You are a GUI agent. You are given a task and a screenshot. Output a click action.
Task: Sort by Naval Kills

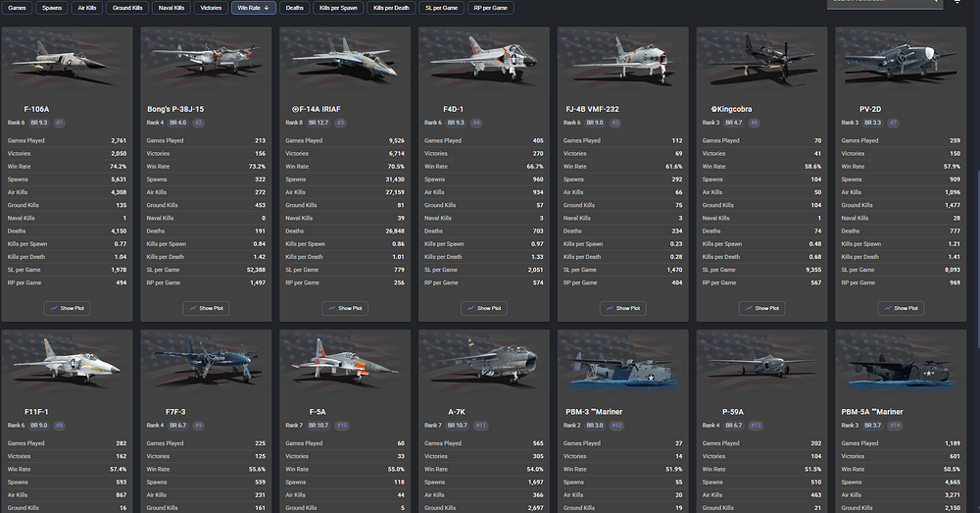172,8
